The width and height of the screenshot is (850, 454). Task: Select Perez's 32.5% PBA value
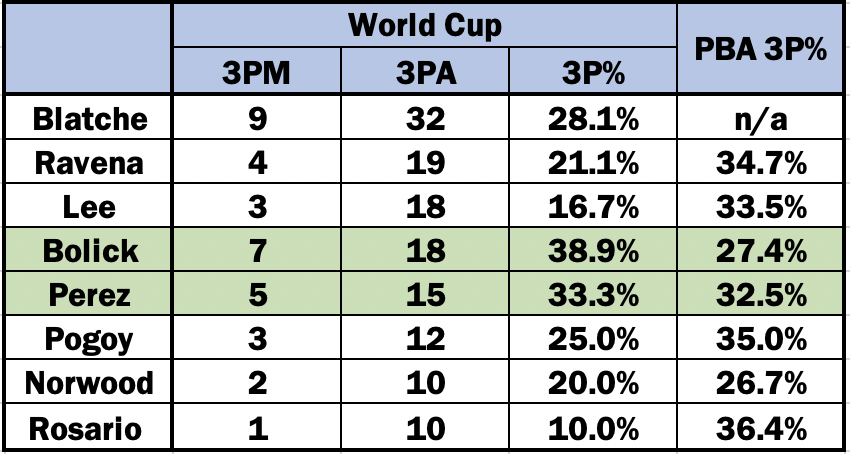(760, 294)
